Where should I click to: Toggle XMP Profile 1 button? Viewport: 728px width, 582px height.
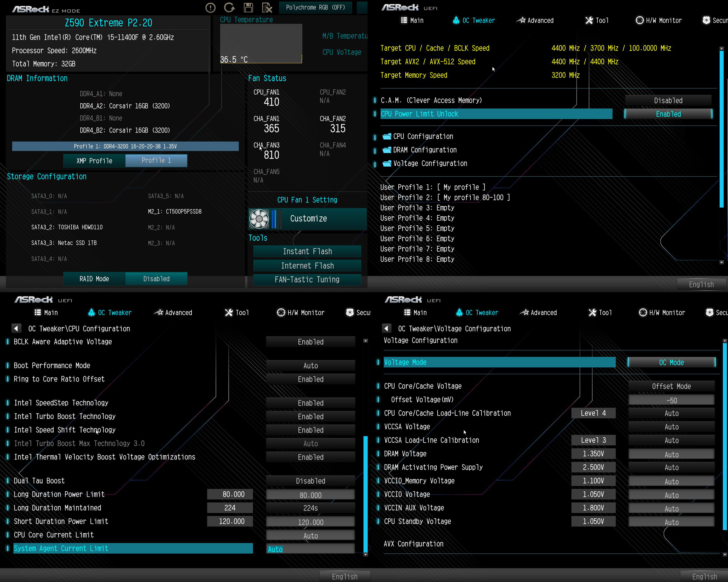pos(156,160)
